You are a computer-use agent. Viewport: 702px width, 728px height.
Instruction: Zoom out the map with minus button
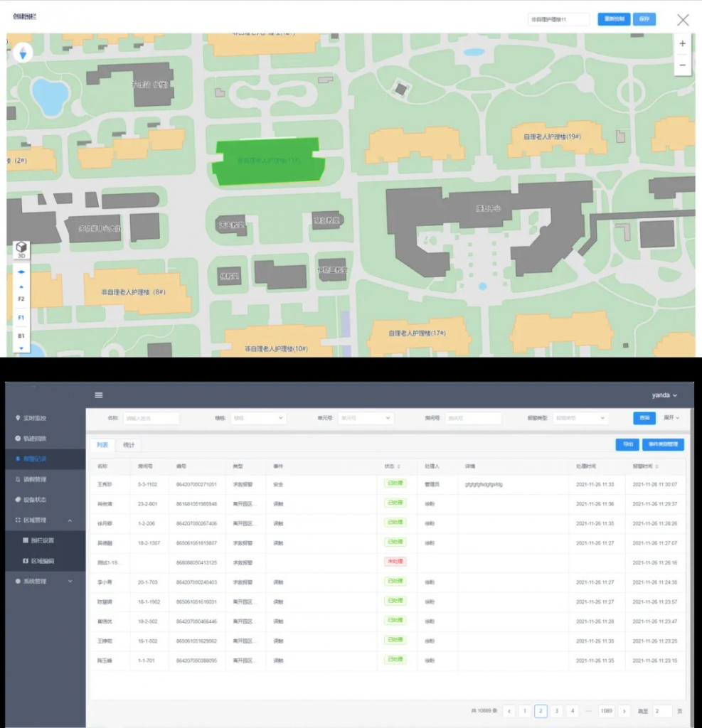pos(682,65)
